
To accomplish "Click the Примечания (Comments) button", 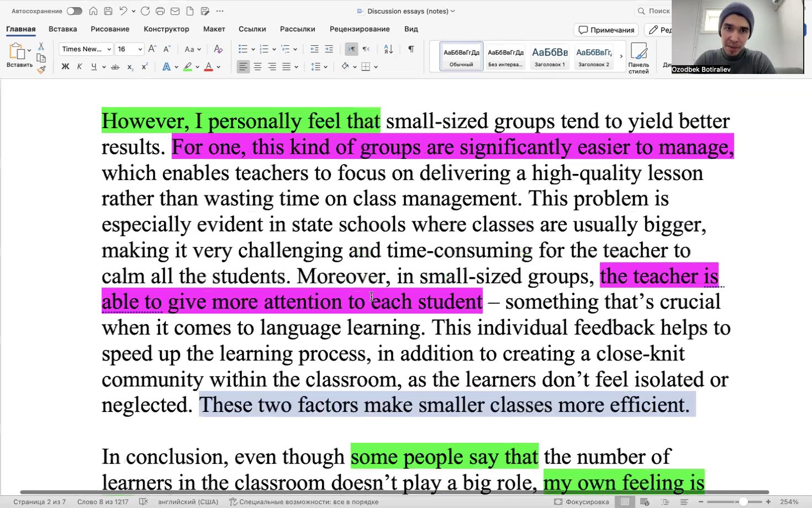I will pos(606,29).
